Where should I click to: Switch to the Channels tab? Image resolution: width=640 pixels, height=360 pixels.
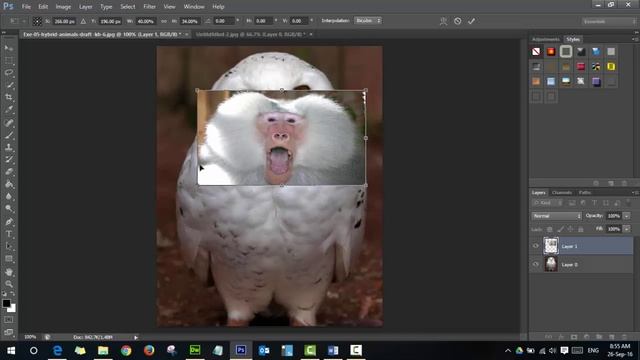click(x=562, y=193)
